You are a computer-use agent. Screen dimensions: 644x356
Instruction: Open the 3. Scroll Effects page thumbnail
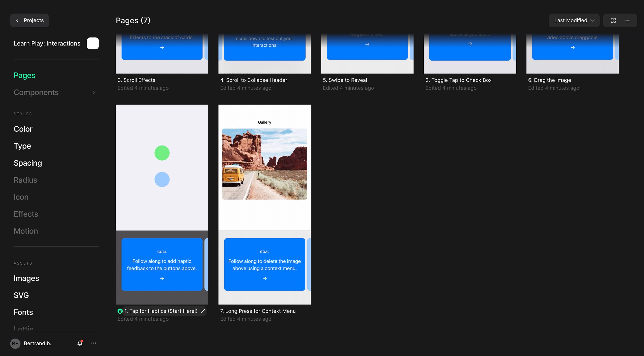[162, 54]
